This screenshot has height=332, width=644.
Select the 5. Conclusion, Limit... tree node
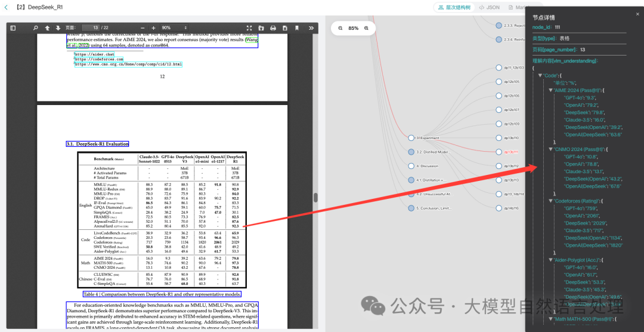(411, 208)
